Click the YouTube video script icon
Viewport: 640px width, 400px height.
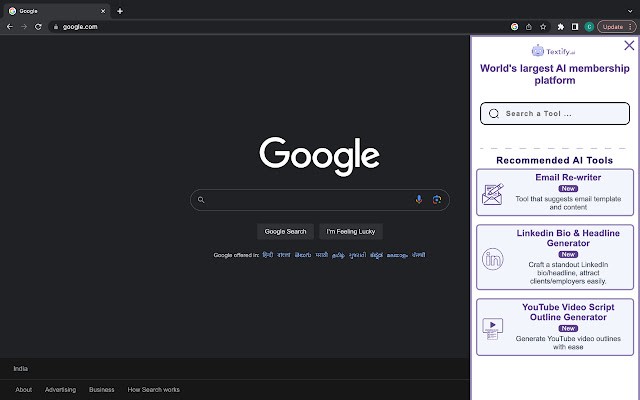[x=493, y=329]
